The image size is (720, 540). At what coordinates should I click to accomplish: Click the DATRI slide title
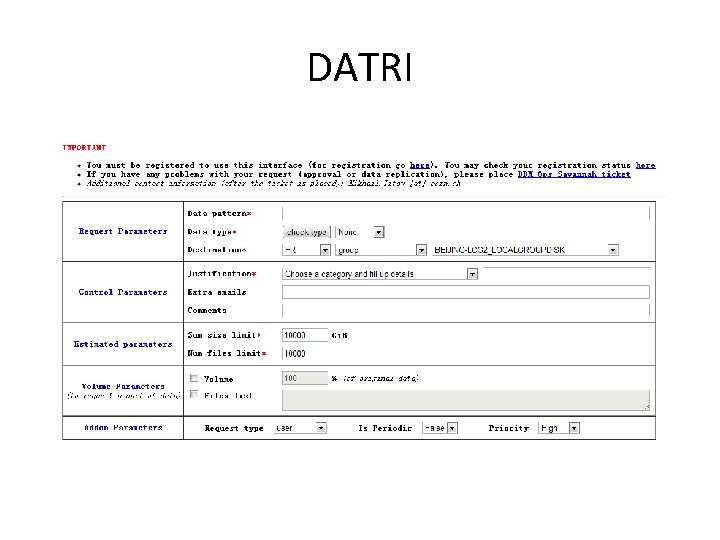click(x=360, y=68)
